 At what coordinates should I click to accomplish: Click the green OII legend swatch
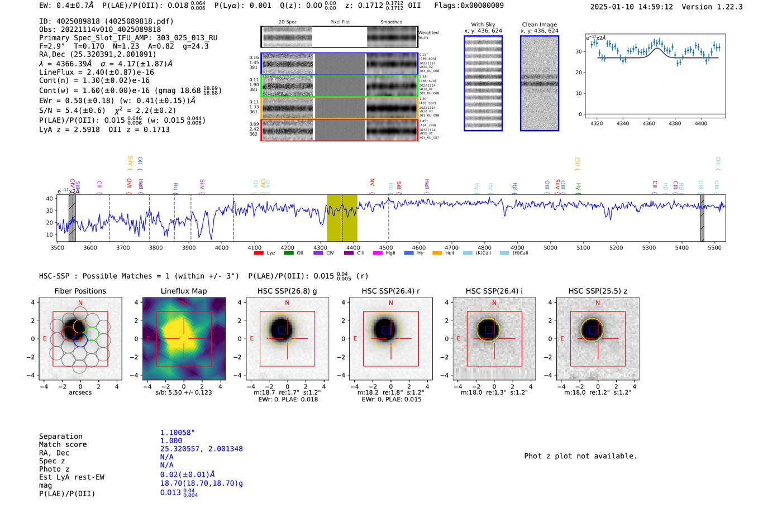288,253
